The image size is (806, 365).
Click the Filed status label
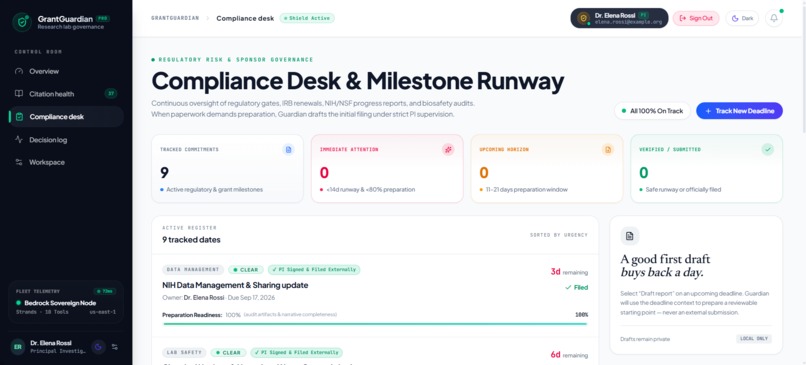point(576,287)
